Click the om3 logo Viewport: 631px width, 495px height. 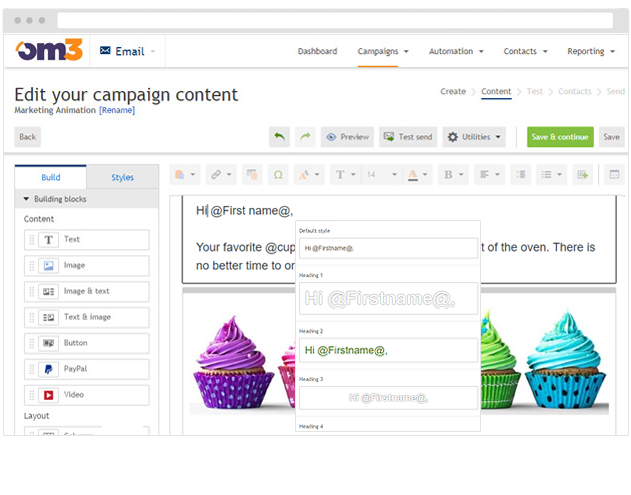pos(49,50)
